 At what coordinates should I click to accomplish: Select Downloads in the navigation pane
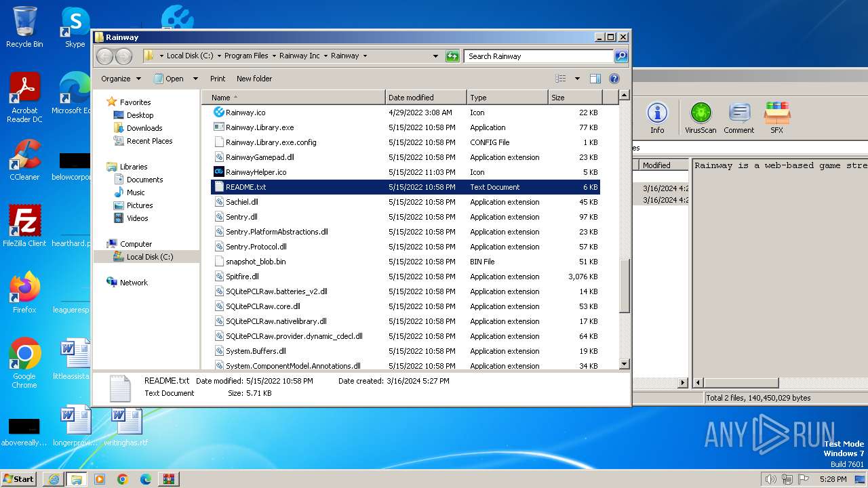click(x=144, y=128)
